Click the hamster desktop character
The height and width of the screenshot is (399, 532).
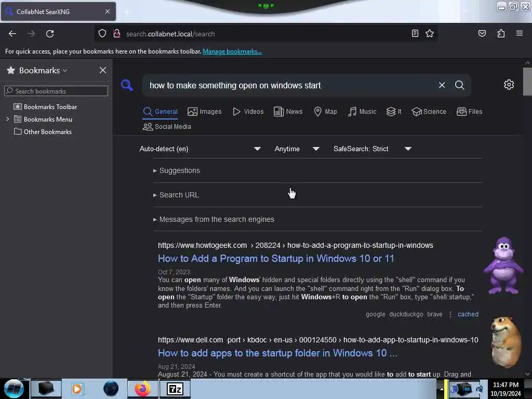(505, 342)
